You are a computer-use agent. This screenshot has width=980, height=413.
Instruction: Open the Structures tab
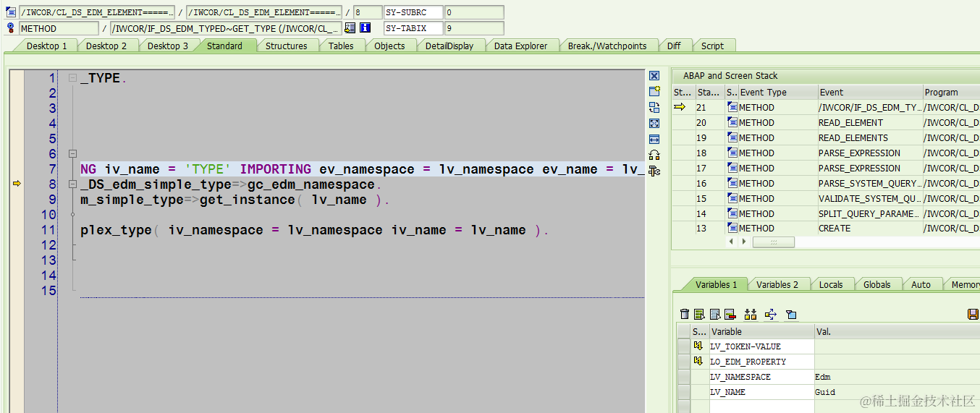[286, 46]
